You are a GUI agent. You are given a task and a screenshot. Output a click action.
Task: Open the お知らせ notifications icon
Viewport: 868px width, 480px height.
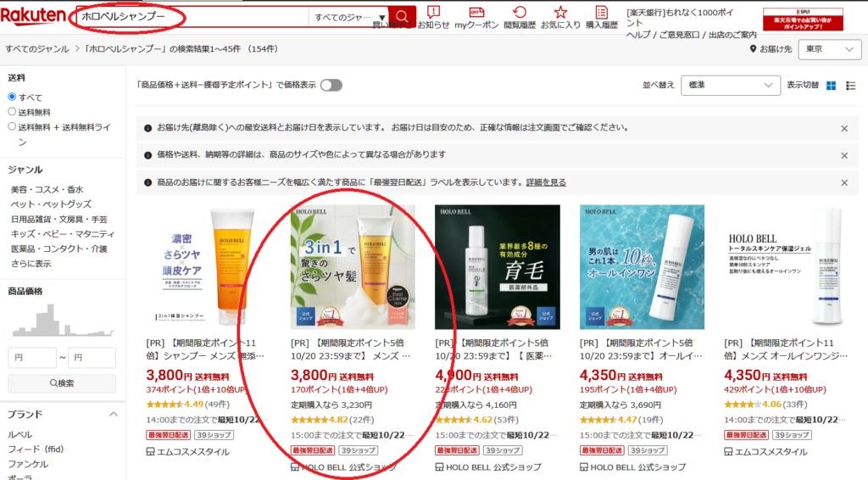pos(433,13)
